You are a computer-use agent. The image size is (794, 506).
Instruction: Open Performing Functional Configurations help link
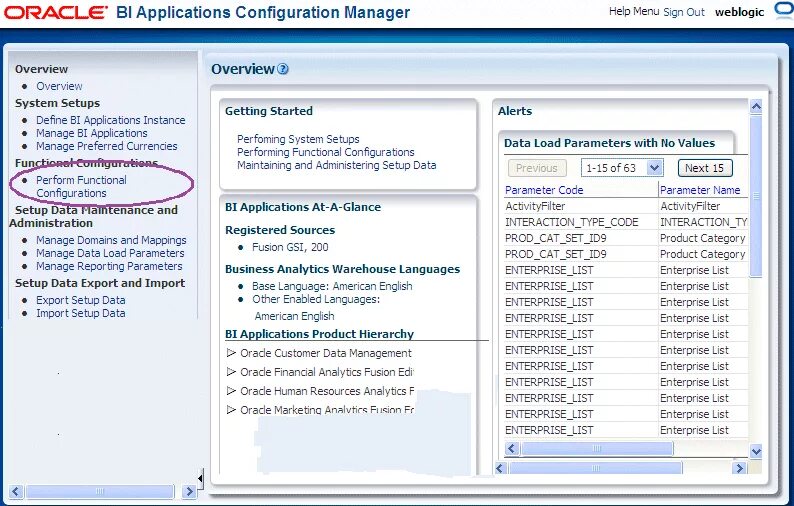point(326,152)
